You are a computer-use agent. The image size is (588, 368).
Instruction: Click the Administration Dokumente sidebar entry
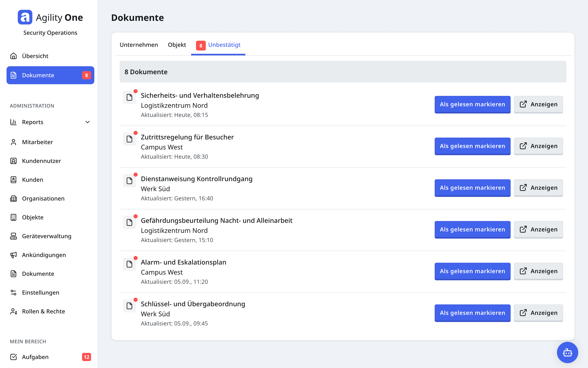point(50,274)
